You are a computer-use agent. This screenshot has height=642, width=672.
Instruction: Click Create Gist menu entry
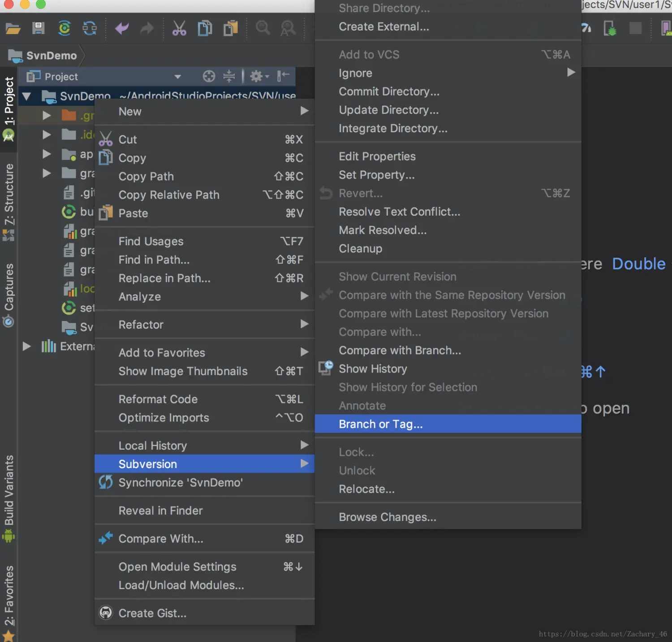coord(204,613)
